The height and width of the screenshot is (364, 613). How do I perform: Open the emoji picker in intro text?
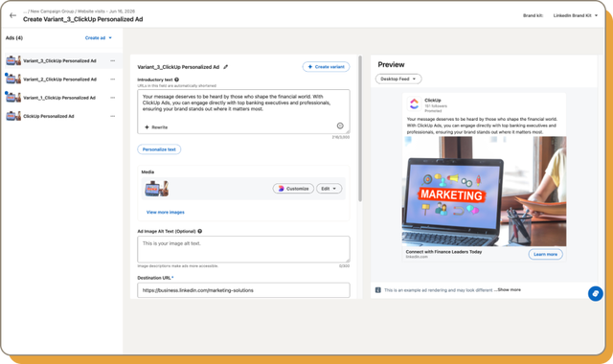(x=340, y=125)
